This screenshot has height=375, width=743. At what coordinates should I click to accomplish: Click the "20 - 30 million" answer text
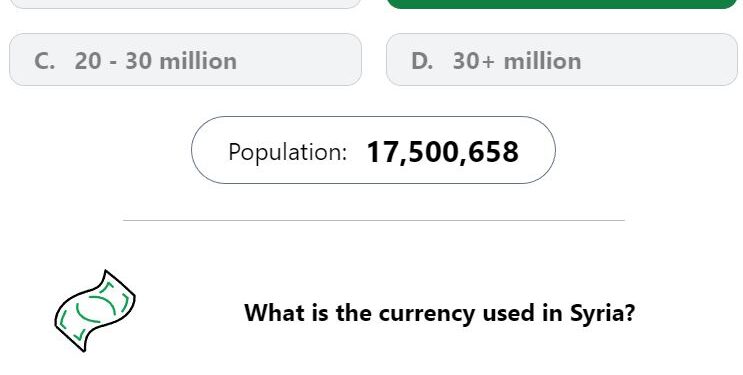[155, 61]
